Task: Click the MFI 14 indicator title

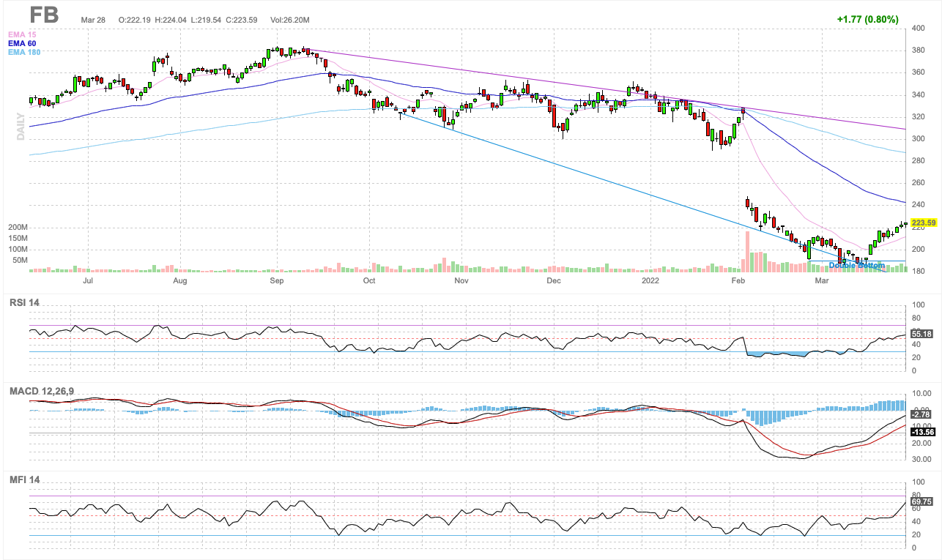Action: pos(24,479)
